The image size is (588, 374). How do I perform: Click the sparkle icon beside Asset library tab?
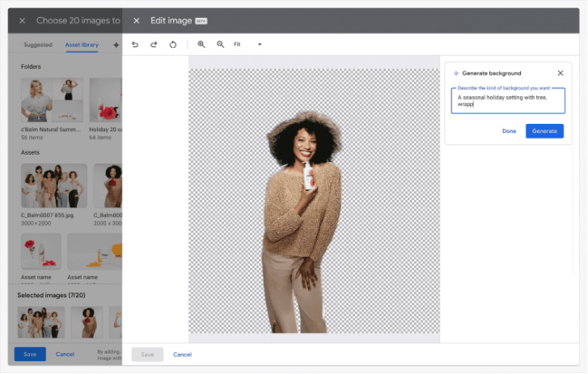coord(116,45)
